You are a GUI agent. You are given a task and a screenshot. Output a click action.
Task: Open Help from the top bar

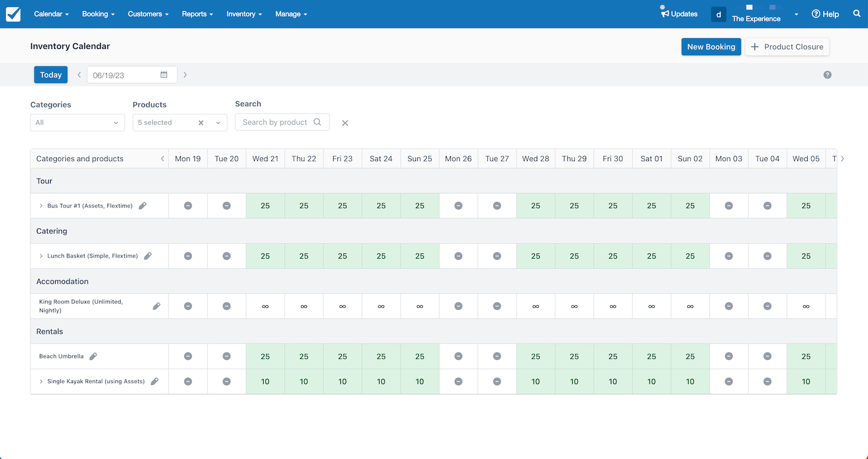pyautogui.click(x=825, y=14)
